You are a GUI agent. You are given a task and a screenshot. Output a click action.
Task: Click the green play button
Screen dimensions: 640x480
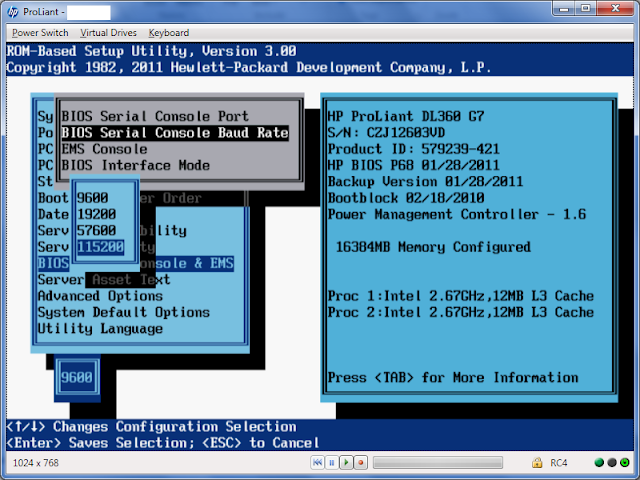346,462
